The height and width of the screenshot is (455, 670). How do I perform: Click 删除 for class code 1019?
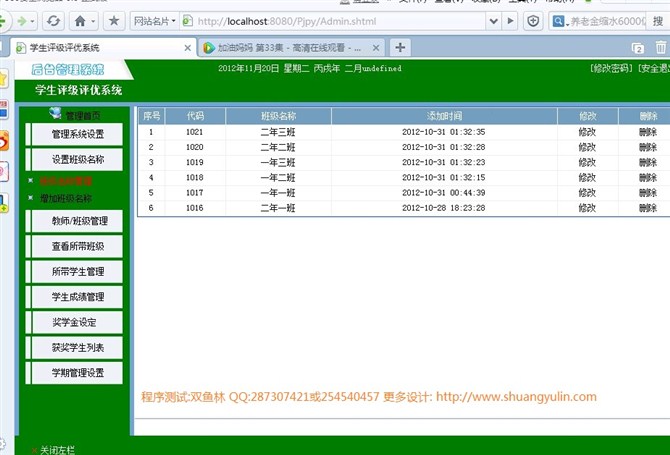pos(648,162)
